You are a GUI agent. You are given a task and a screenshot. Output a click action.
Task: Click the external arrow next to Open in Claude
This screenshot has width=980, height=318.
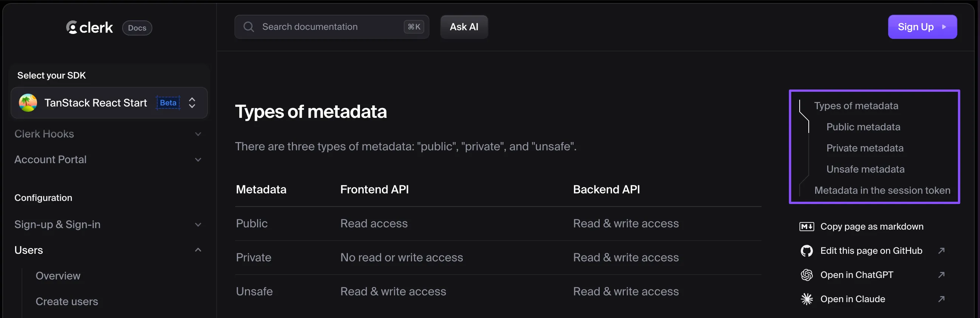click(941, 299)
